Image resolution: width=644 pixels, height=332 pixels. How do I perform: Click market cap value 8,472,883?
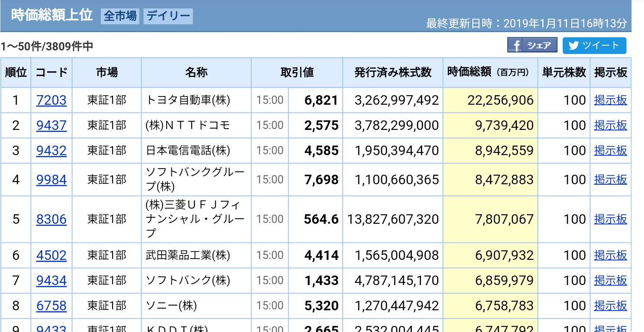coord(504,179)
